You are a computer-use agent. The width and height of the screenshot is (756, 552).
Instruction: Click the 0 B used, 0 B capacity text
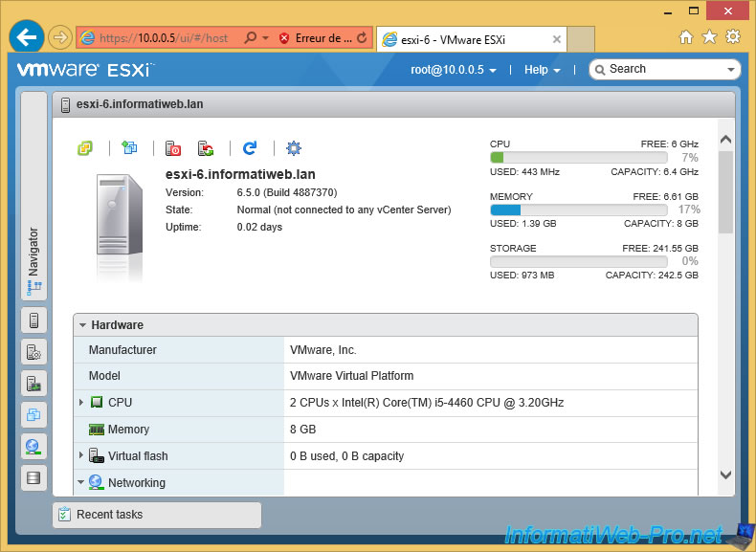pyautogui.click(x=346, y=456)
